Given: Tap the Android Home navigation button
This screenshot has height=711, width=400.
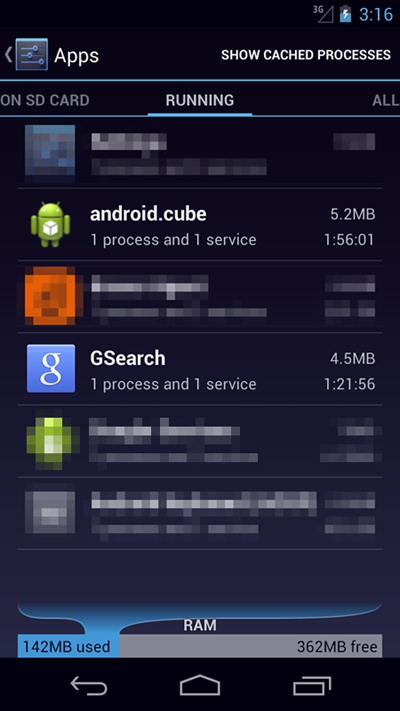Looking at the screenshot, I should coord(200,685).
